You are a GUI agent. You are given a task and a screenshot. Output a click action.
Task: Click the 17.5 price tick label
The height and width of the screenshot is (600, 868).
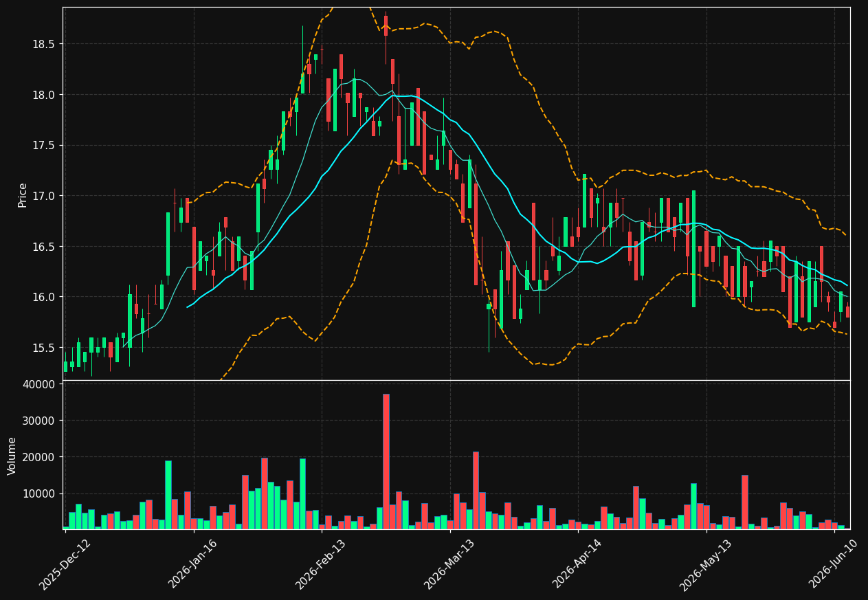(44, 145)
